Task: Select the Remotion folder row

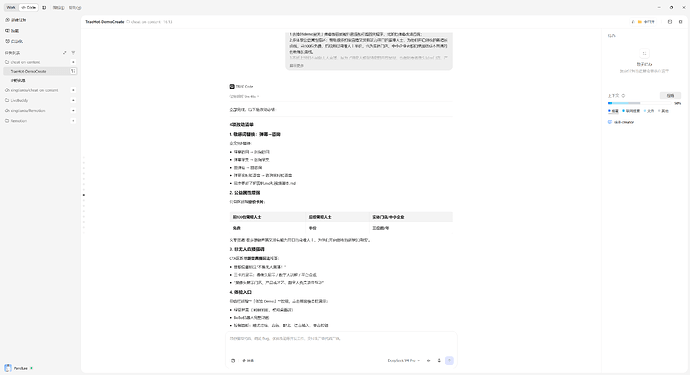Action: tap(40, 121)
